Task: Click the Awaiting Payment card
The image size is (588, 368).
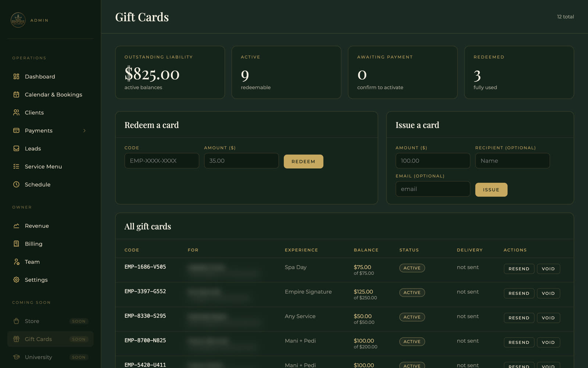Action: 403,72
